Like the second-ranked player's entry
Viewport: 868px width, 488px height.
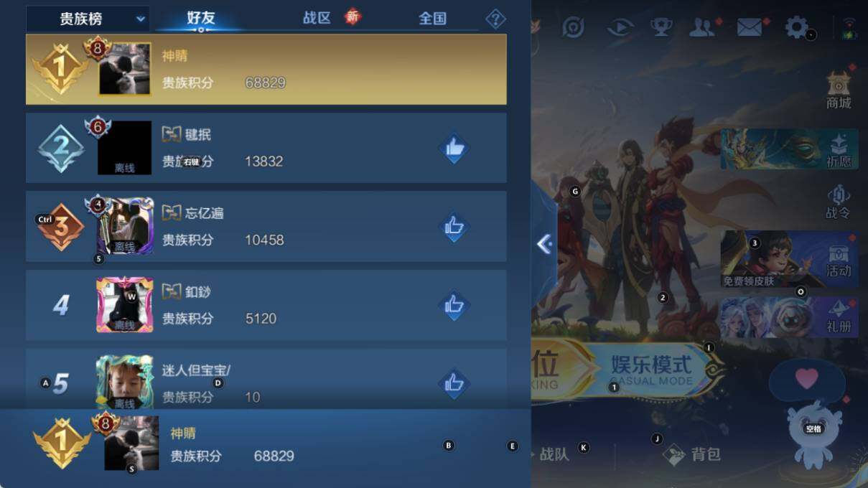tap(454, 149)
